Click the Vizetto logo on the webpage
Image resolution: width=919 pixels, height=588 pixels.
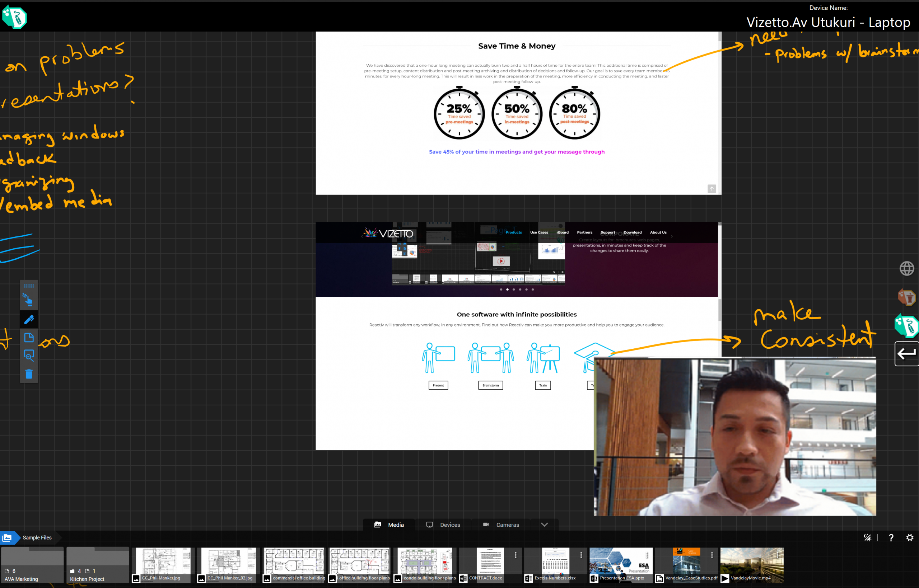(388, 233)
